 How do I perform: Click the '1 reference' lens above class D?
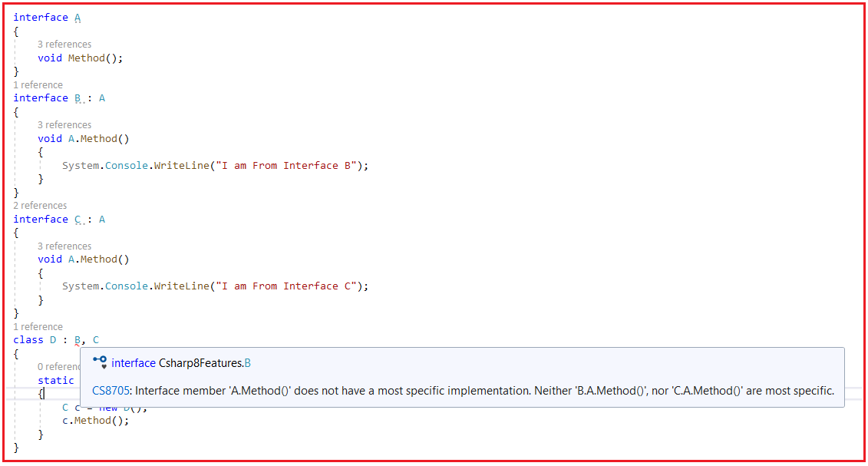click(38, 326)
